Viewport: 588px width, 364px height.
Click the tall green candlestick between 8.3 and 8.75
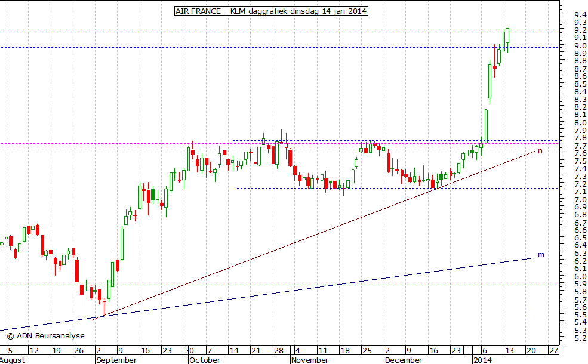[x=490, y=81]
